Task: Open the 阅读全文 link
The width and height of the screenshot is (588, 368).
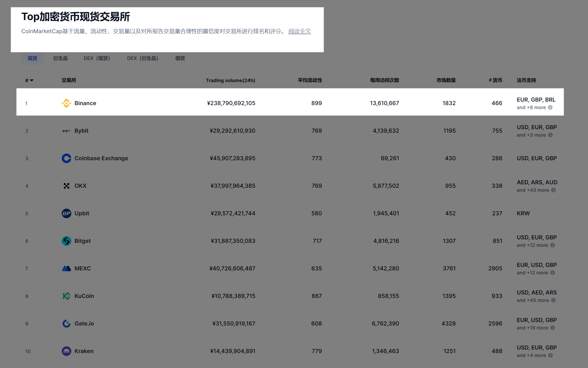Action: click(x=299, y=31)
